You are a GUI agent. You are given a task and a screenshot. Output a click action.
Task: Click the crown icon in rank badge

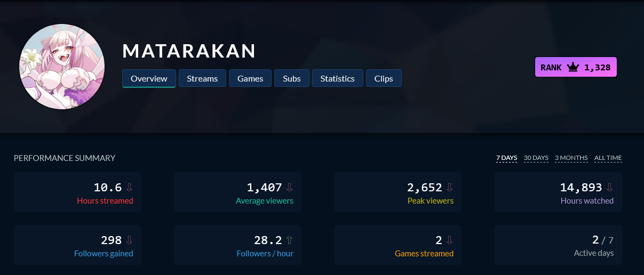click(x=573, y=67)
